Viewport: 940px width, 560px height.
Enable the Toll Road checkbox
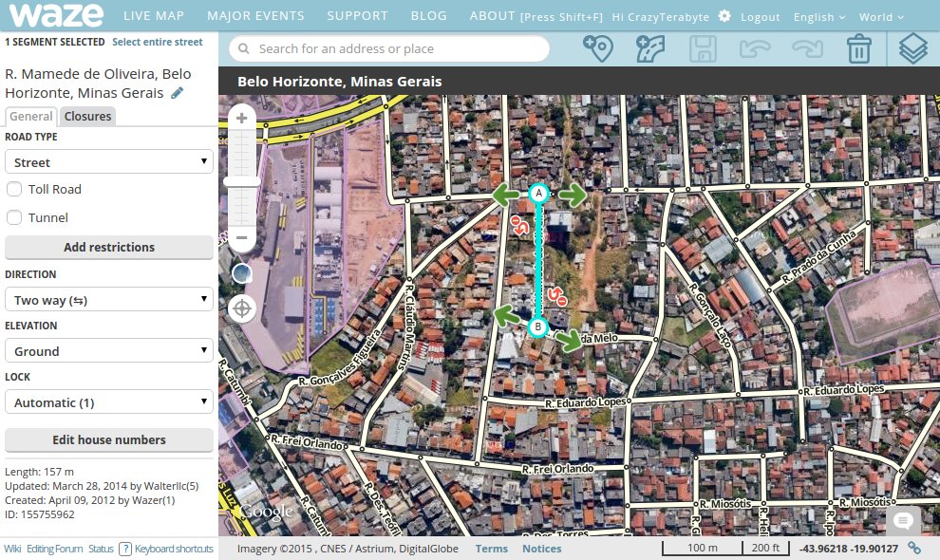[x=14, y=189]
